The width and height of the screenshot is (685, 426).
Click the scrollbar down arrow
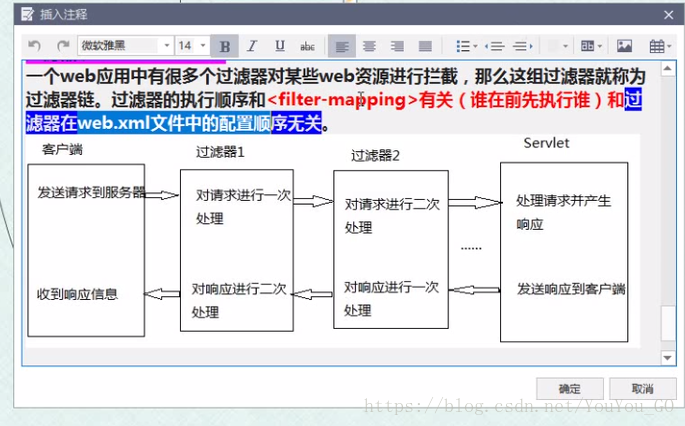668,357
